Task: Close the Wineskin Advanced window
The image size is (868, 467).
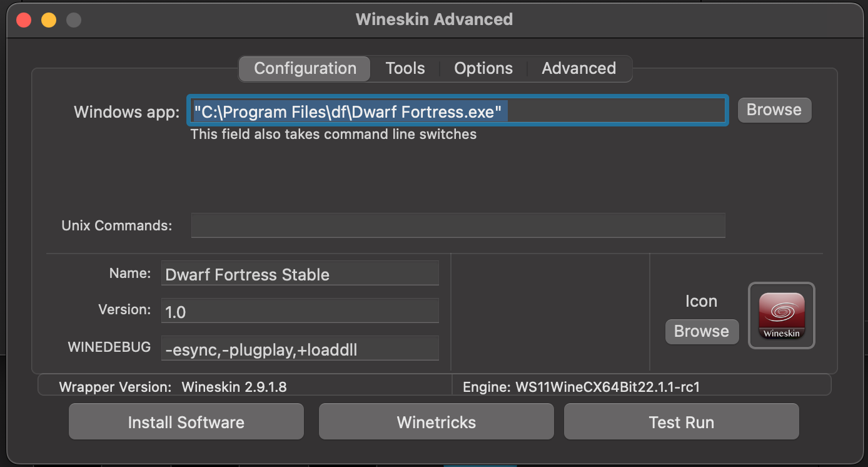Action: point(24,20)
